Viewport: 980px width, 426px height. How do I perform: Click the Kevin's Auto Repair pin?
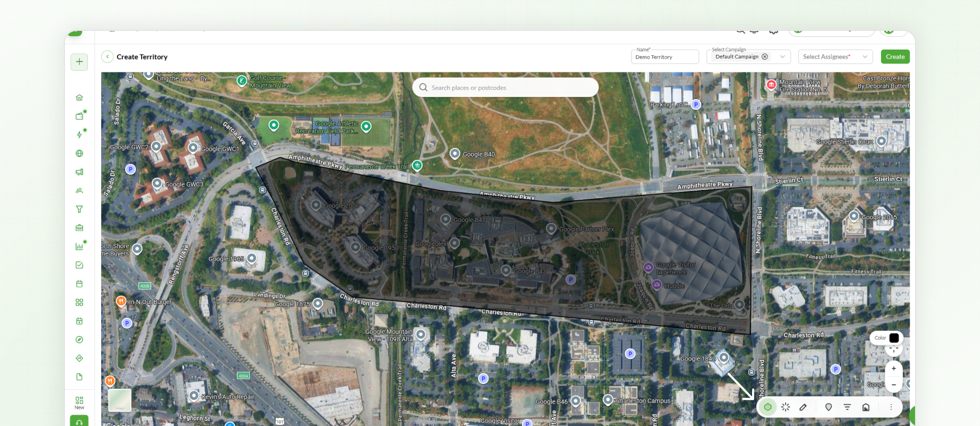194,396
